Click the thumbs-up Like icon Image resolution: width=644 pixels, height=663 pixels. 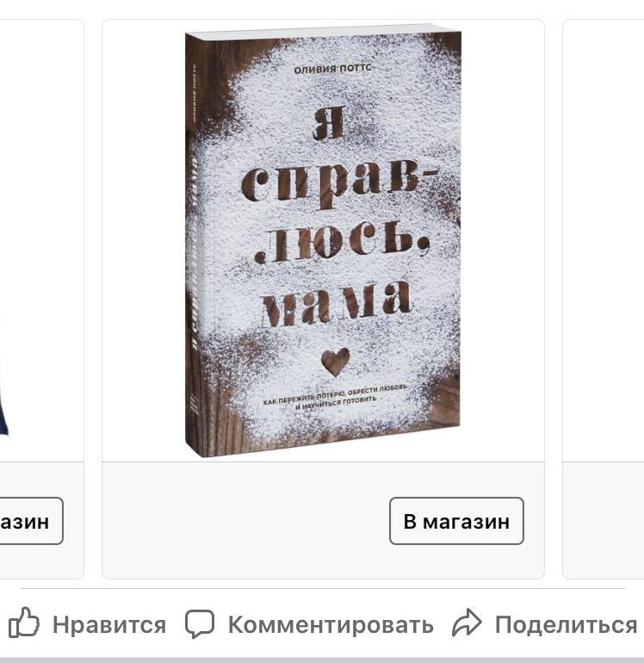(x=24, y=622)
